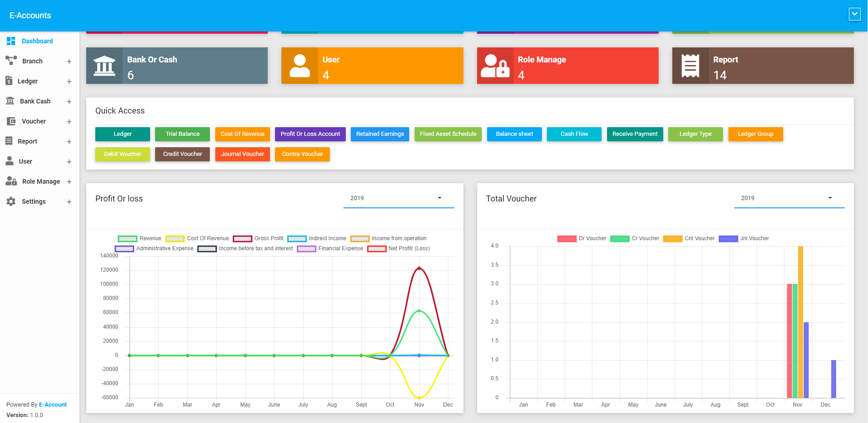
Task: Toggle Revenue series in chart legend
Action: point(140,238)
